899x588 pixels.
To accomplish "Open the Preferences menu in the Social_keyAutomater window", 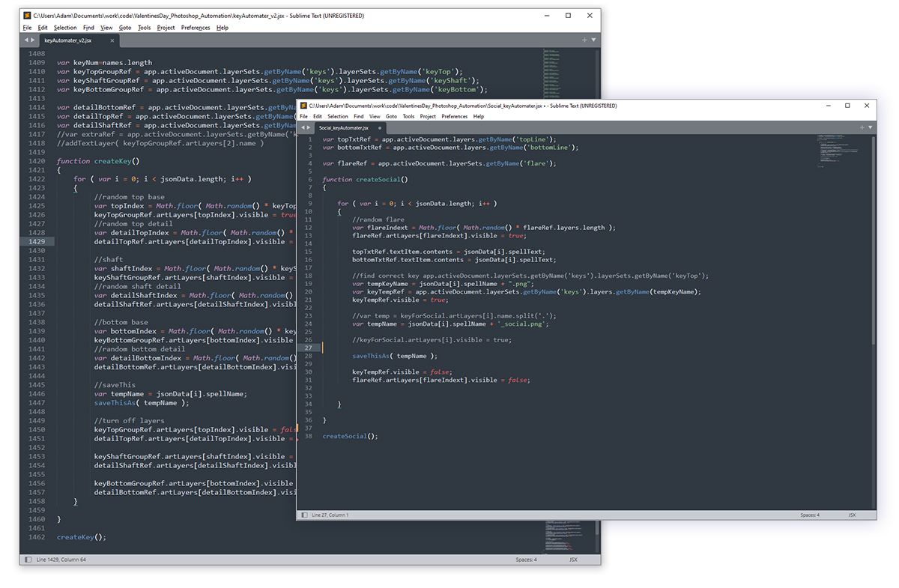I will tap(455, 117).
